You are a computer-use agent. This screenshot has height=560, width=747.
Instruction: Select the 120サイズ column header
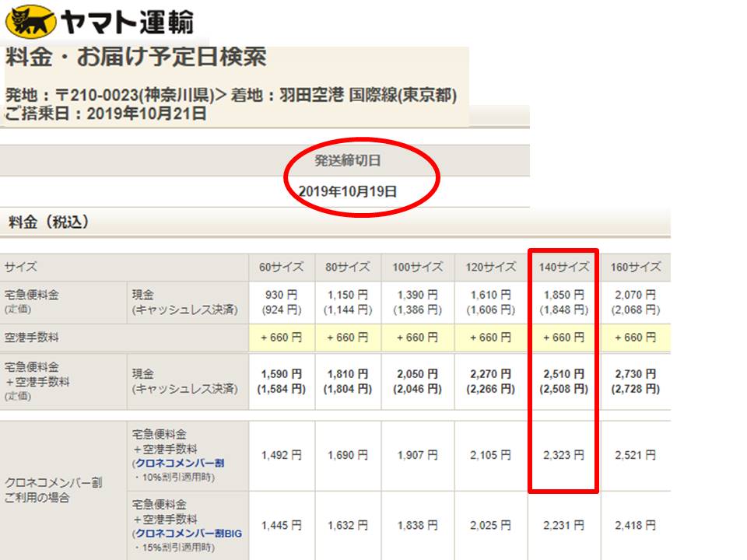pyautogui.click(x=491, y=267)
